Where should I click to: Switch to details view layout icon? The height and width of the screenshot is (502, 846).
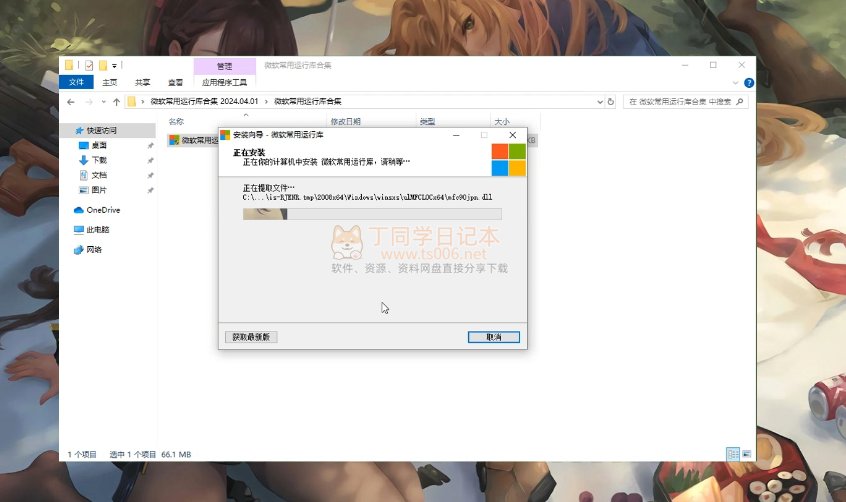(x=733, y=454)
